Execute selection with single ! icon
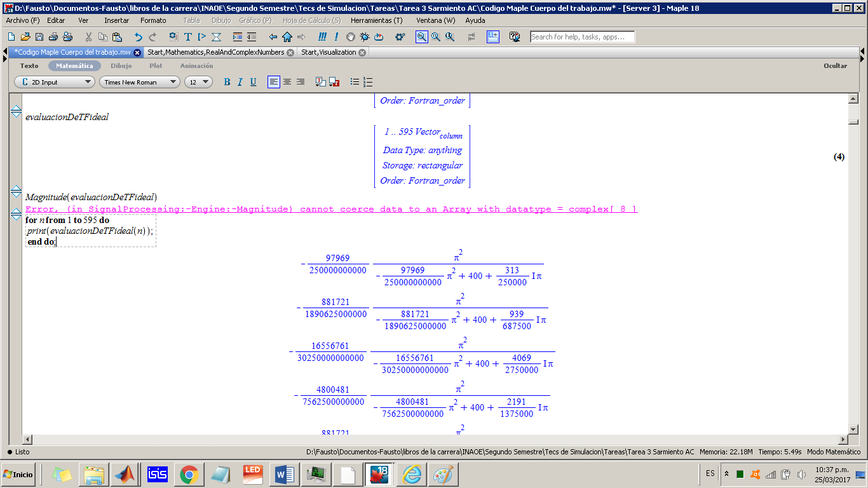Viewport: 868px width, 488px height. (x=336, y=37)
